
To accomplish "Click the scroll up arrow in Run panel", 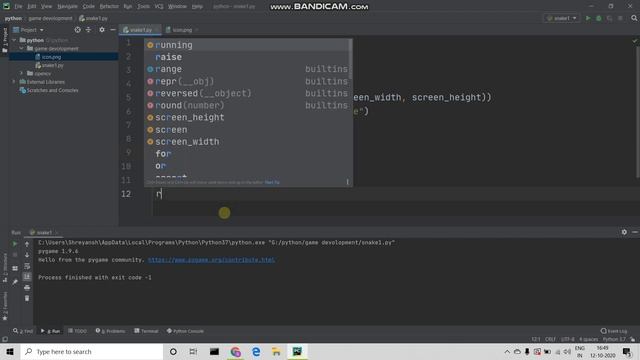I will click(27, 244).
